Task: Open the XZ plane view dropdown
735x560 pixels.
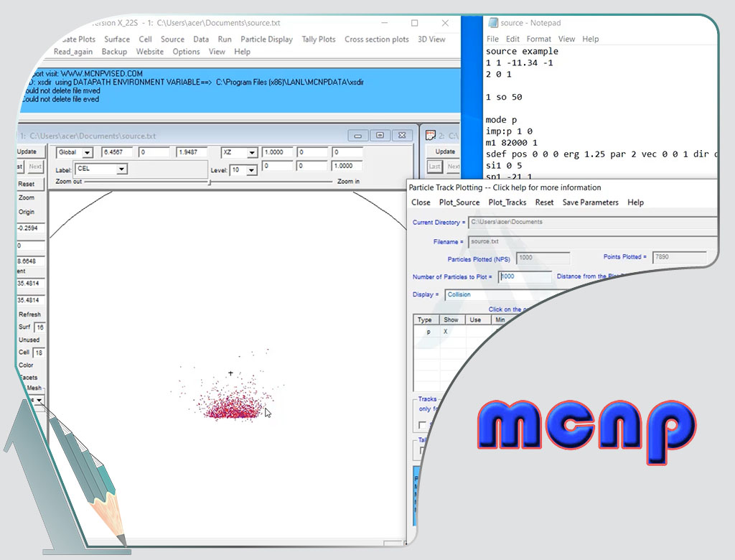Action: tap(252, 153)
